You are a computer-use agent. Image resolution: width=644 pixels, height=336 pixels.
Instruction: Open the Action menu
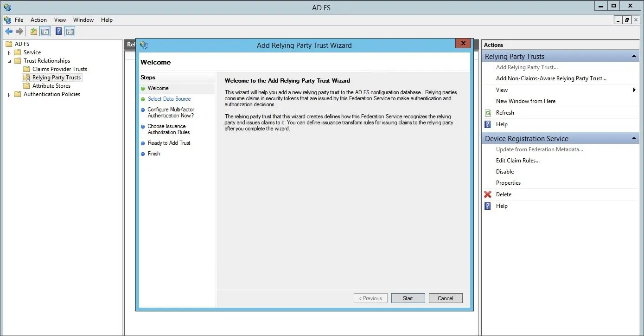tap(38, 20)
